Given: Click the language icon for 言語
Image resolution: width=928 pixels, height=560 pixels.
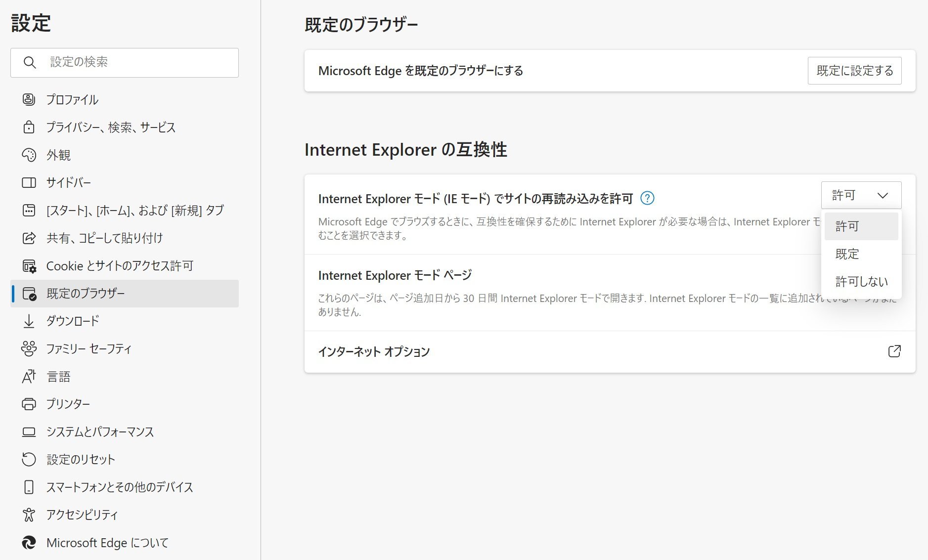Looking at the screenshot, I should pos(29,377).
